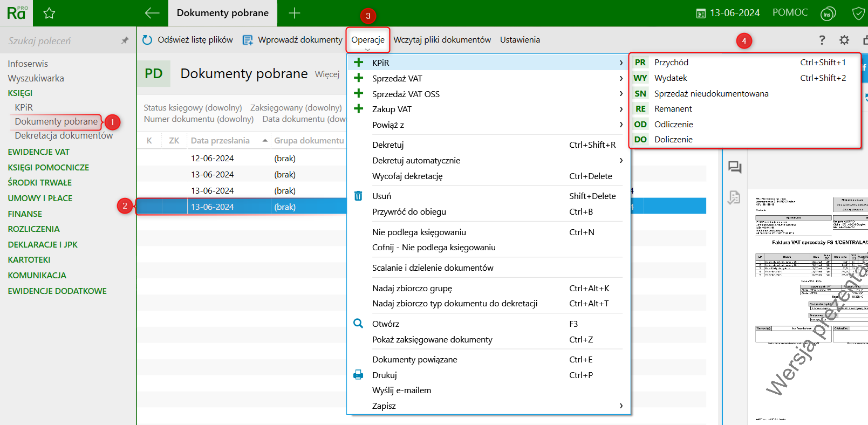Click Odśwież listę plików button
This screenshot has height=425, width=868.
click(x=188, y=40)
